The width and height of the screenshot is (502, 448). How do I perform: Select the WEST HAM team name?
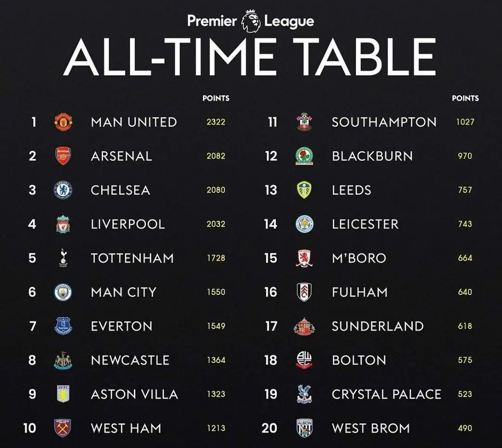click(126, 428)
